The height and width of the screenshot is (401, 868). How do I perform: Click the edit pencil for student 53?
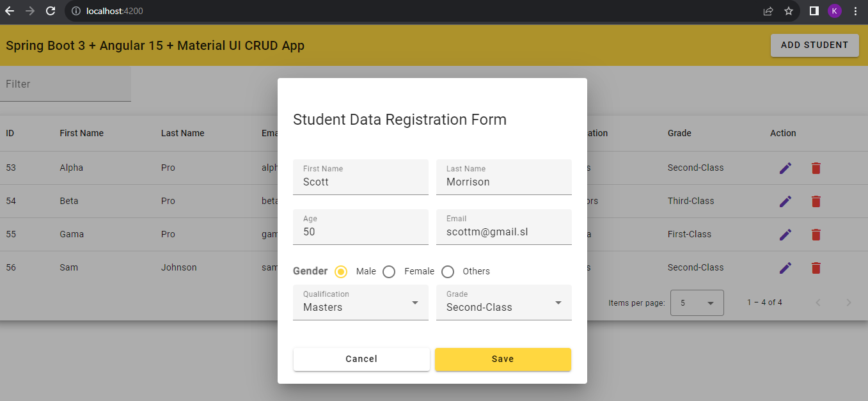(x=785, y=168)
